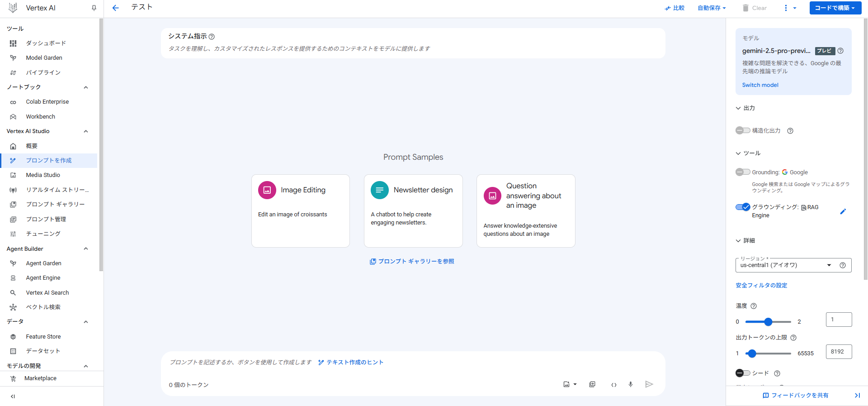This screenshot has height=406, width=868.
Task: Disable the グラウンディング RAG Engine switch
Action: (x=743, y=207)
